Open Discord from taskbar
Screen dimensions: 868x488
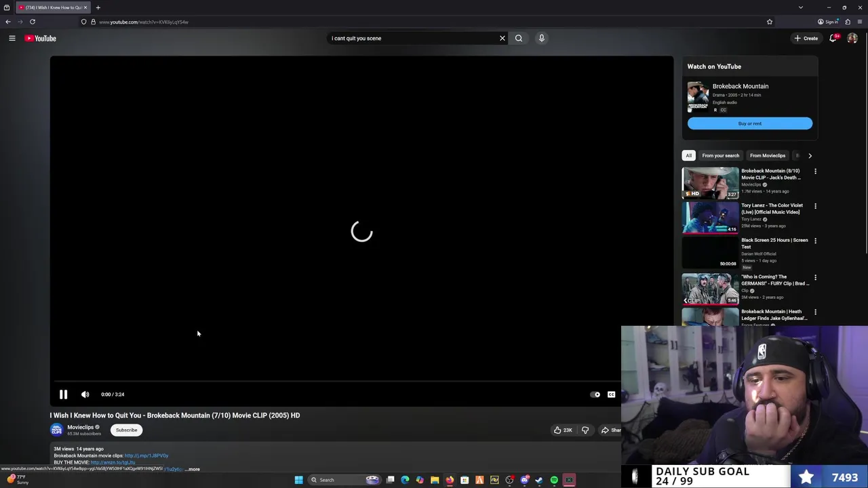coord(524,480)
